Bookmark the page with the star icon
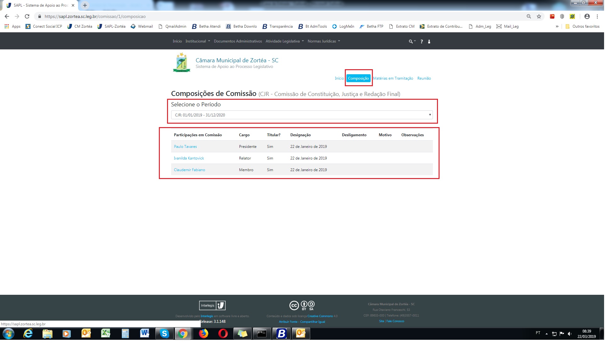Viewport: 611px width, 364px height. pos(539,16)
